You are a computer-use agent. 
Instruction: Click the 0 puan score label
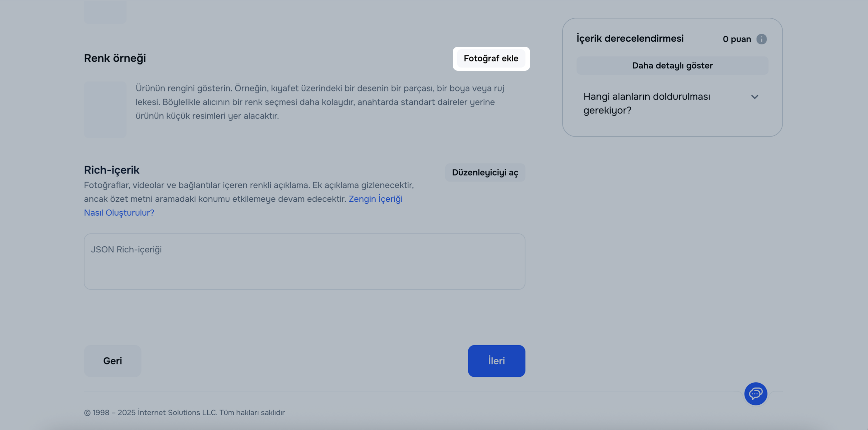point(736,39)
